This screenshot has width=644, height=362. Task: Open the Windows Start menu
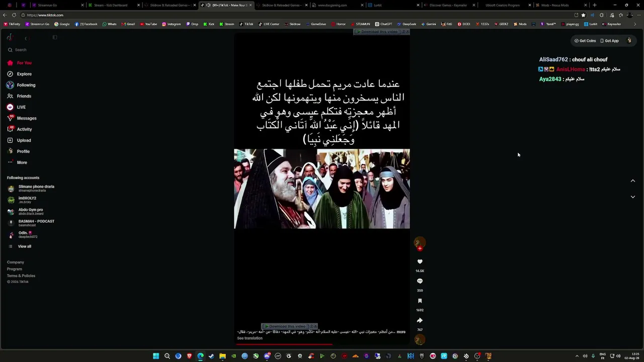click(156, 356)
